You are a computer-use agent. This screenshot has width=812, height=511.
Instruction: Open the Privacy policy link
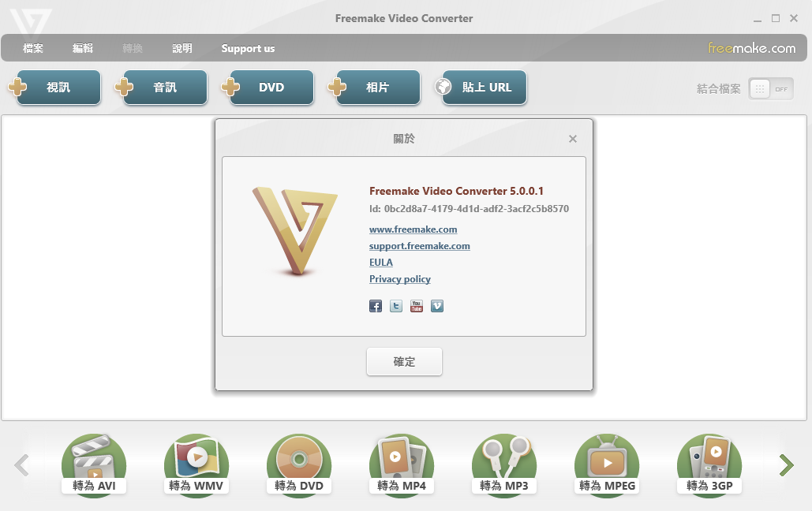[x=400, y=279]
